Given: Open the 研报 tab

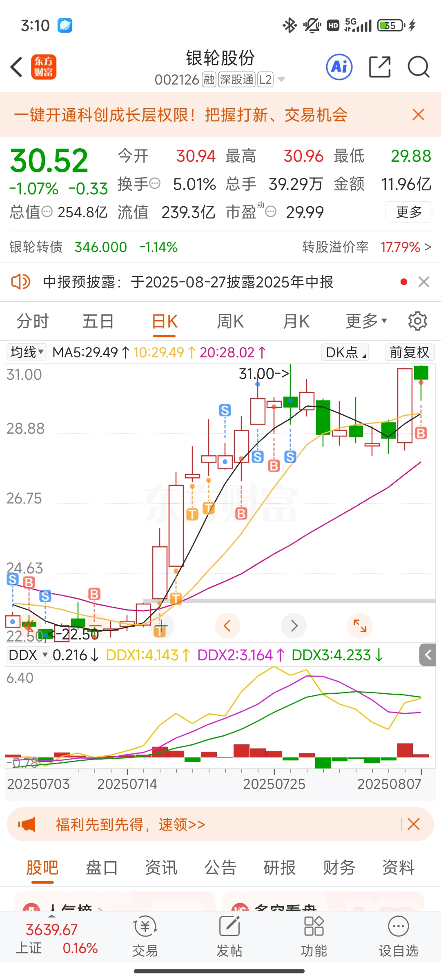Looking at the screenshot, I should tap(280, 867).
